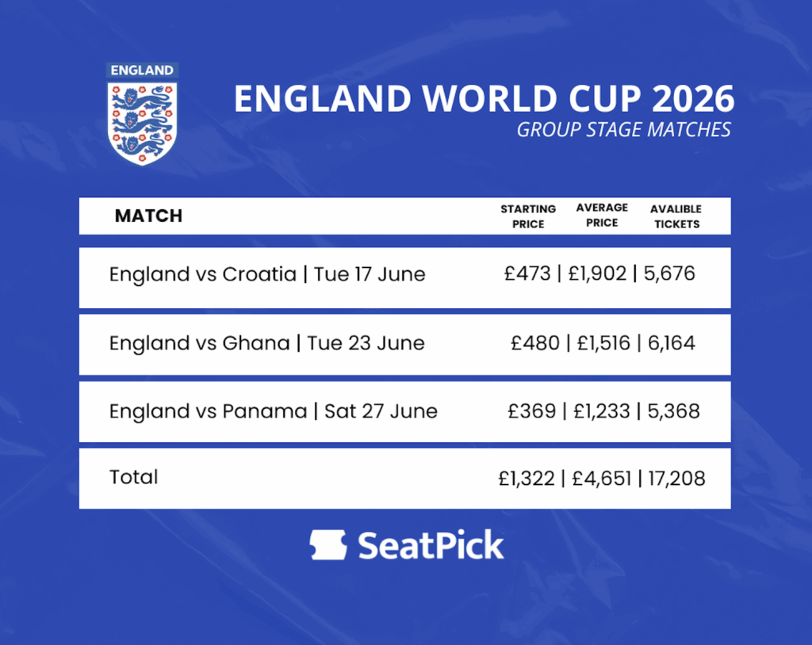812x645 pixels.
Task: Click the SeatPick brand name text
Action: (x=431, y=546)
